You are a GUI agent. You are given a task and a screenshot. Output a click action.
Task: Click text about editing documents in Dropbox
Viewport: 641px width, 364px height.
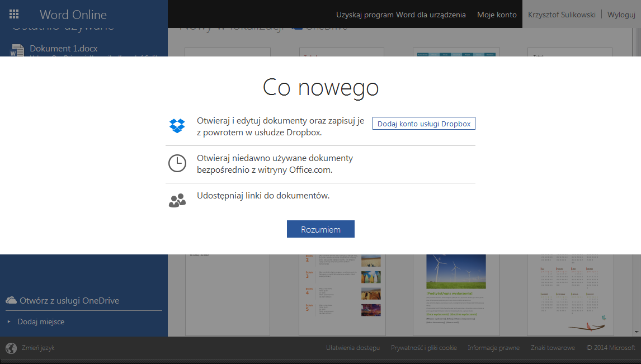tap(280, 126)
